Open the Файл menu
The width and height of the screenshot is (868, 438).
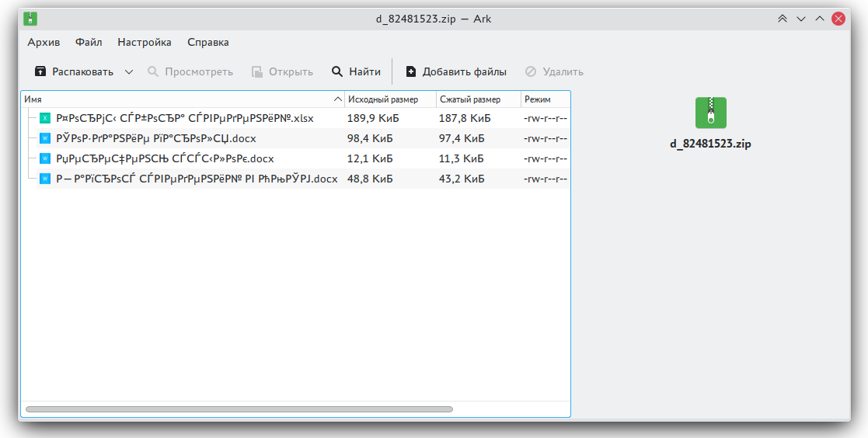(89, 42)
